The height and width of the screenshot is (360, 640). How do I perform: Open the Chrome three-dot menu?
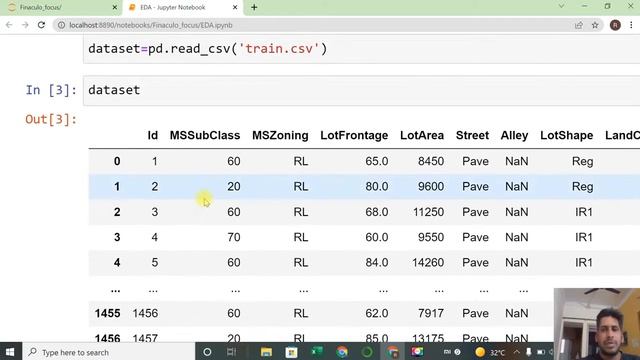(x=631, y=25)
